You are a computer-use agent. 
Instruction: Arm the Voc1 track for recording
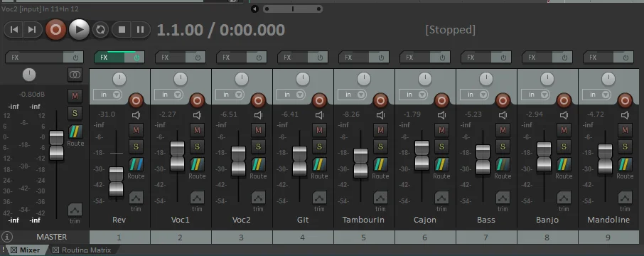(x=197, y=100)
